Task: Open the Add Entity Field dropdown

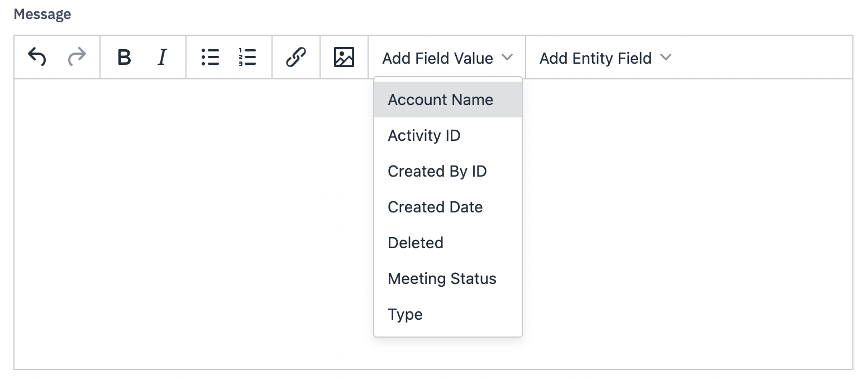Action: click(x=595, y=58)
